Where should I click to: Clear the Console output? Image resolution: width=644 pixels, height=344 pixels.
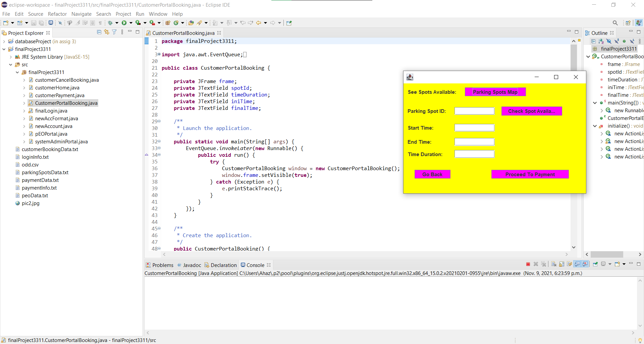point(554,264)
